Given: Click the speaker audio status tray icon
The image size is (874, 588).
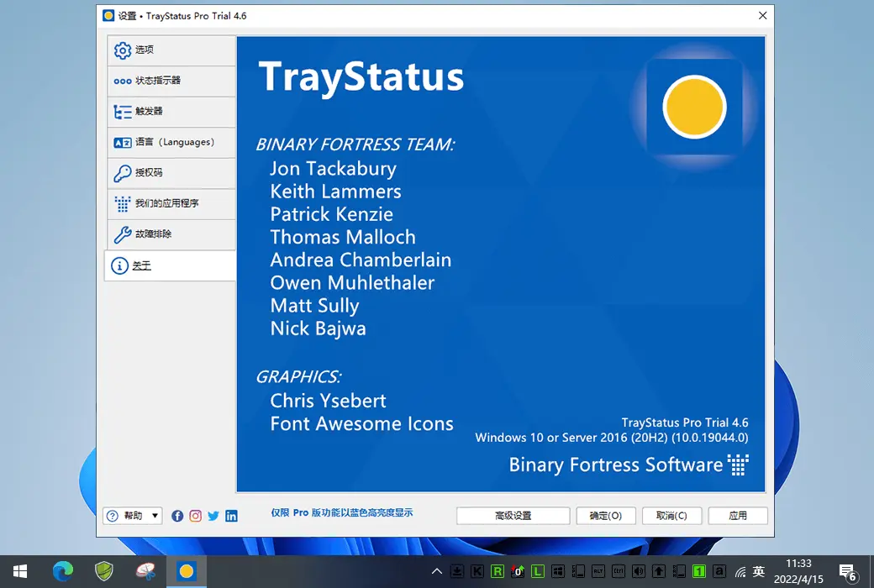Looking at the screenshot, I should [x=639, y=571].
